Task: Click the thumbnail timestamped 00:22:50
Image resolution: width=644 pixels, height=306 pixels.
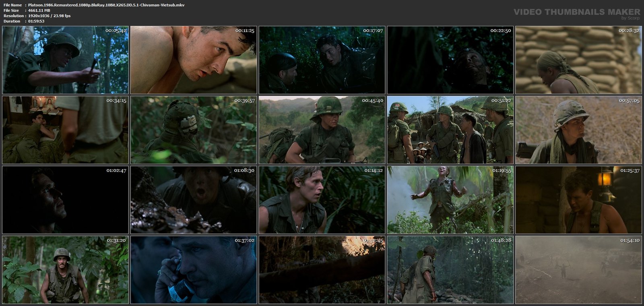Action: click(x=450, y=60)
